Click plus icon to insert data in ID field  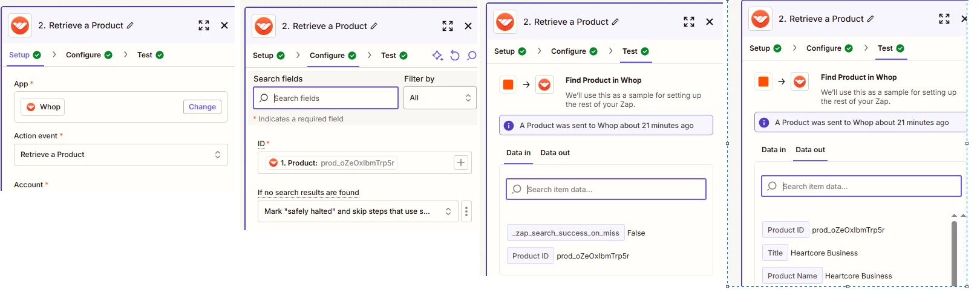pyautogui.click(x=461, y=162)
